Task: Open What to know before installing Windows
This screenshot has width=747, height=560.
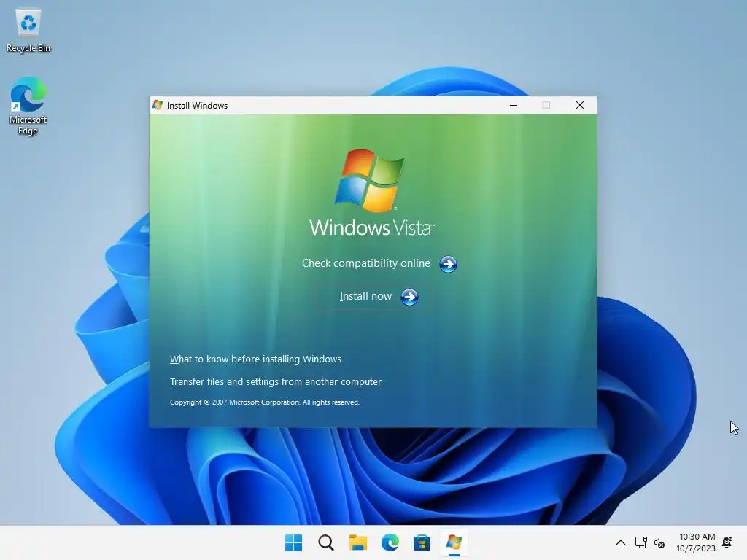Action: click(255, 359)
